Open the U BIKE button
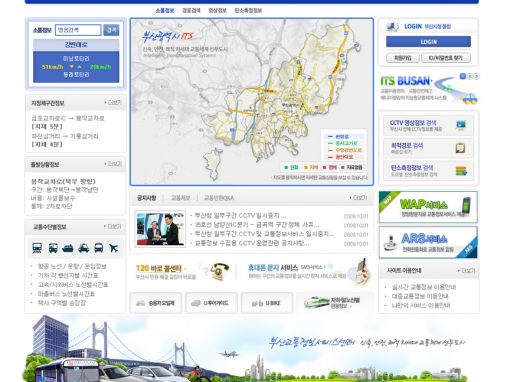 (x=267, y=303)
